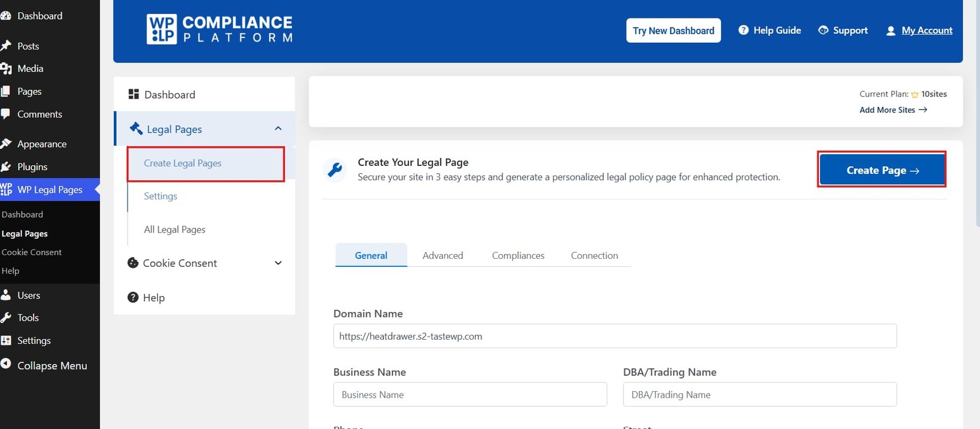This screenshot has width=980, height=429.
Task: Open the Compliances tab
Action: [518, 255]
